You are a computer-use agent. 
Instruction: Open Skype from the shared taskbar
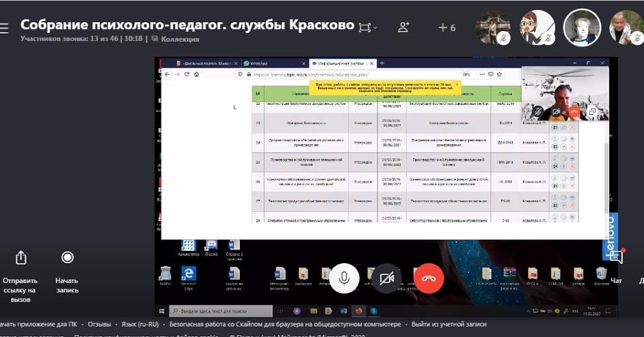[373, 311]
